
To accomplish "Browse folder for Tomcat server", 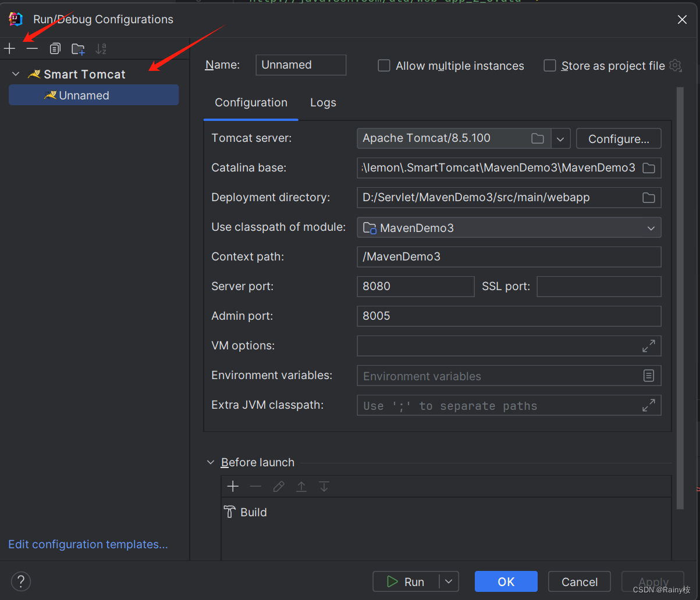I will (x=538, y=138).
